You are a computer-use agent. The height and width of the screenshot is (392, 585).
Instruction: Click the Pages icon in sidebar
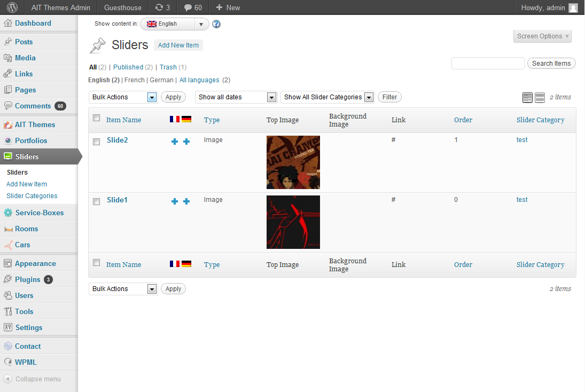click(8, 90)
